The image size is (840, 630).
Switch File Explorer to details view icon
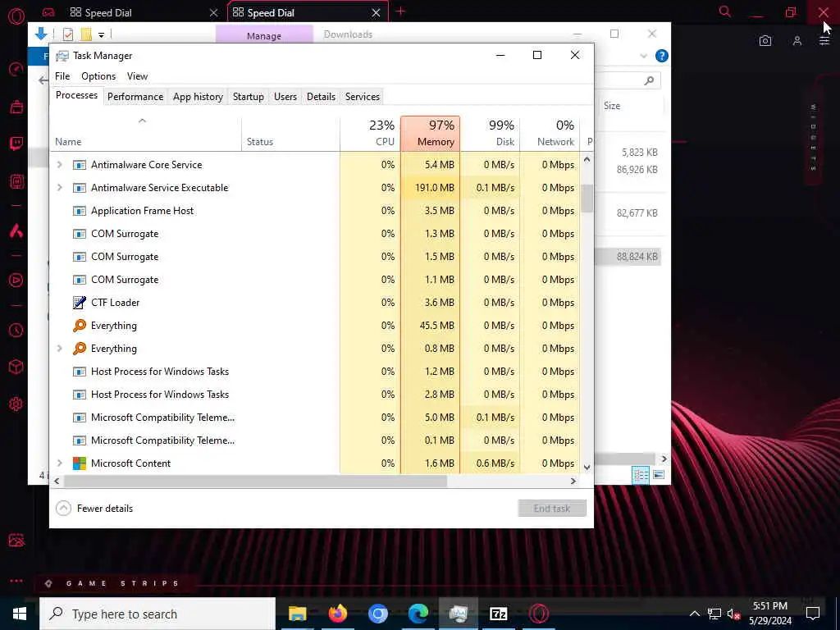pyautogui.click(x=641, y=475)
